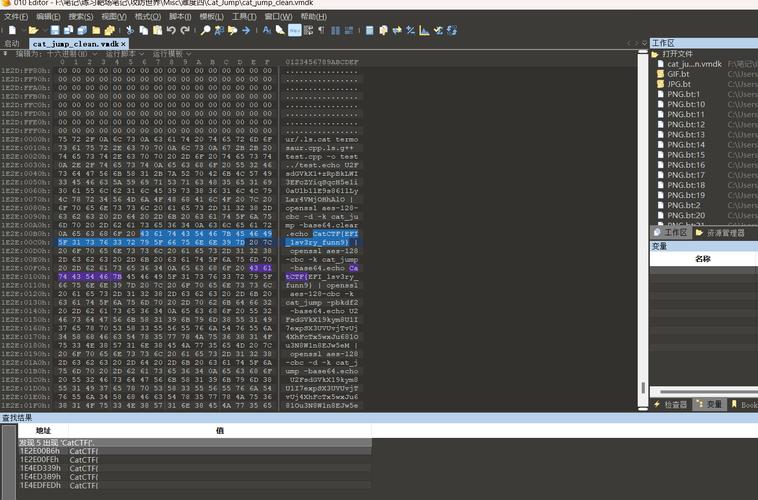Click the highlight marker icon
Image resolution: width=758 pixels, height=500 pixels.
pyautogui.click(x=280, y=30)
